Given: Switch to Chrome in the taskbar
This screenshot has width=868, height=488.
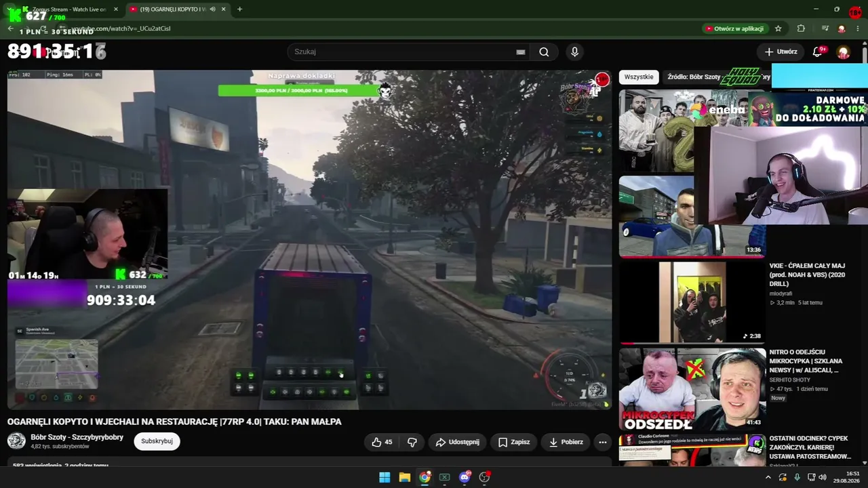Looking at the screenshot, I should tap(425, 477).
